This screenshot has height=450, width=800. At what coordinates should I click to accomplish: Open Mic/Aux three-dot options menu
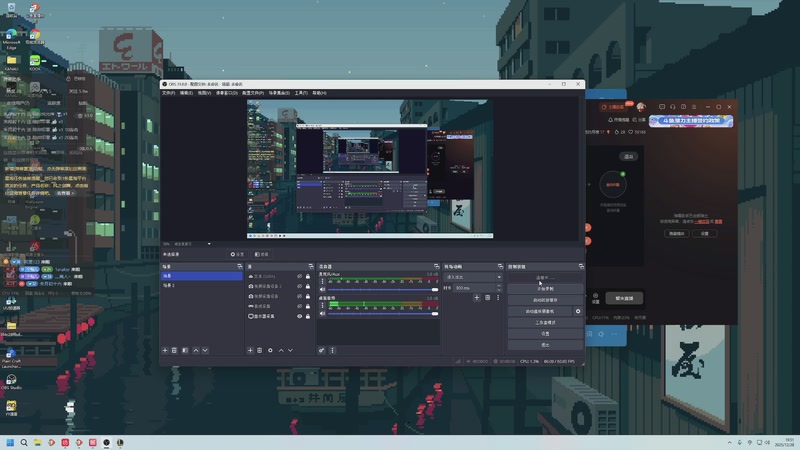click(322, 281)
